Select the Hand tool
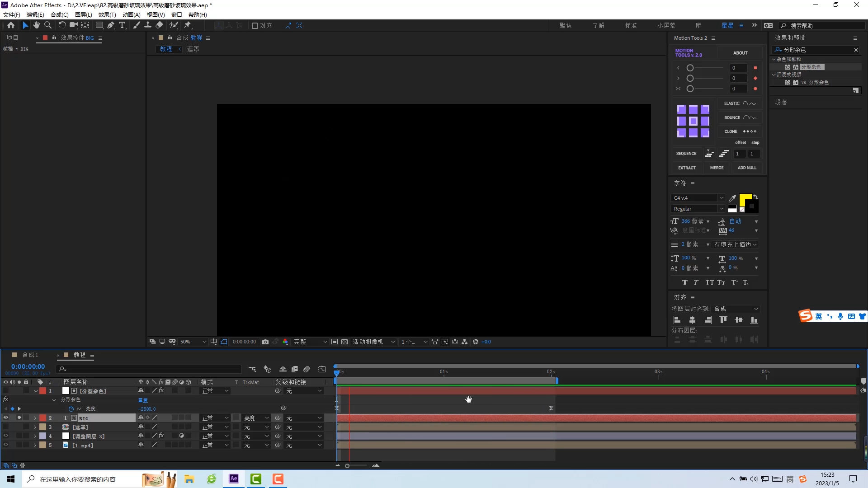Image resolution: width=868 pixels, height=488 pixels. tap(37, 25)
